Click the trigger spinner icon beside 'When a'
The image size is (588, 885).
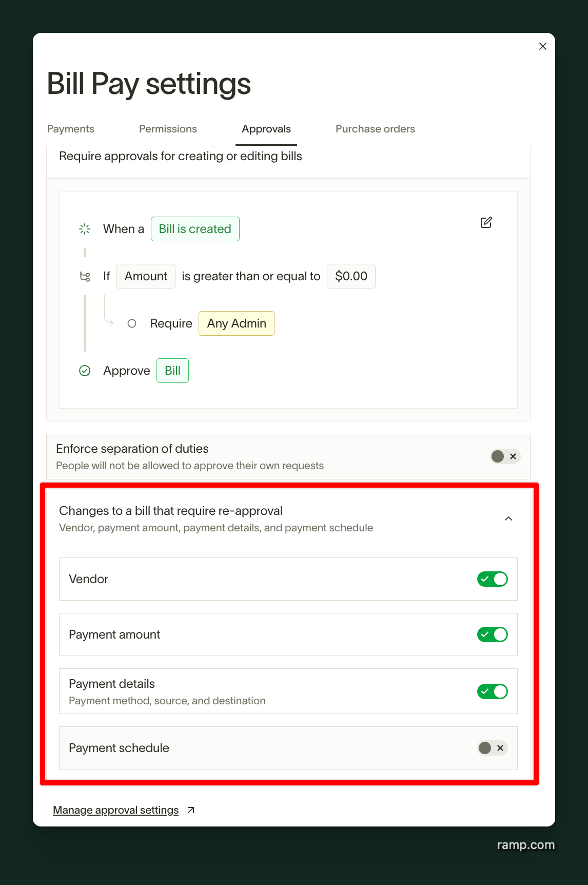pyautogui.click(x=84, y=229)
